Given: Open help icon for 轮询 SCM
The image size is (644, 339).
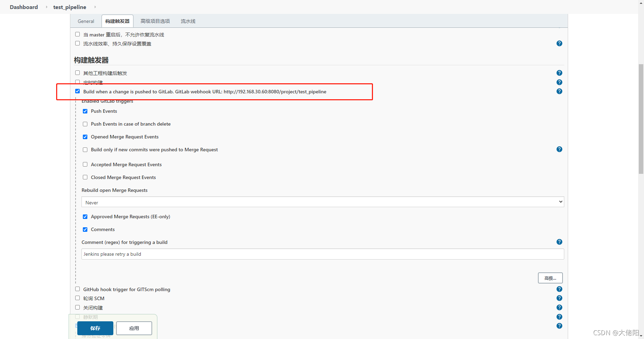Looking at the screenshot, I should 559,298.
